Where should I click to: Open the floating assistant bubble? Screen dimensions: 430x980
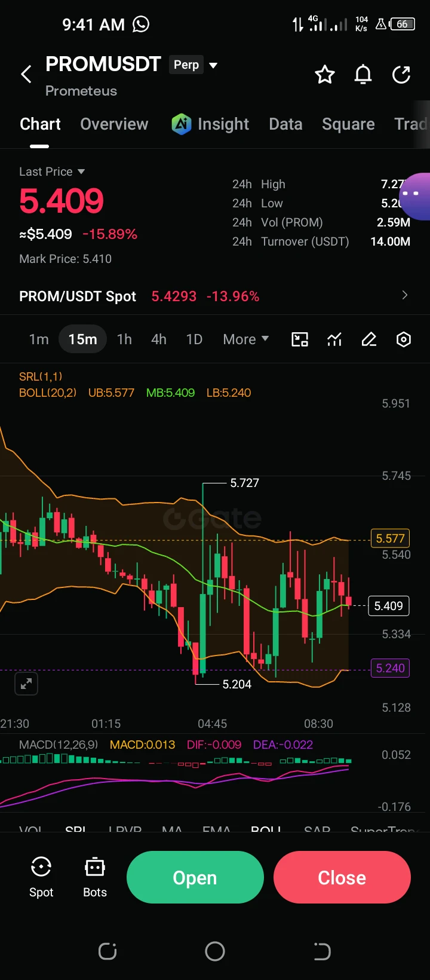click(415, 197)
